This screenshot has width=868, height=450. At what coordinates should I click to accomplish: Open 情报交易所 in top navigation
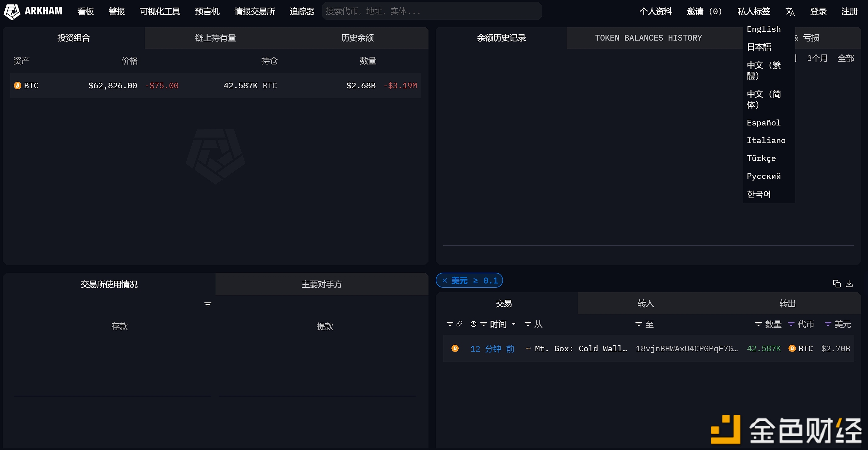click(x=255, y=11)
